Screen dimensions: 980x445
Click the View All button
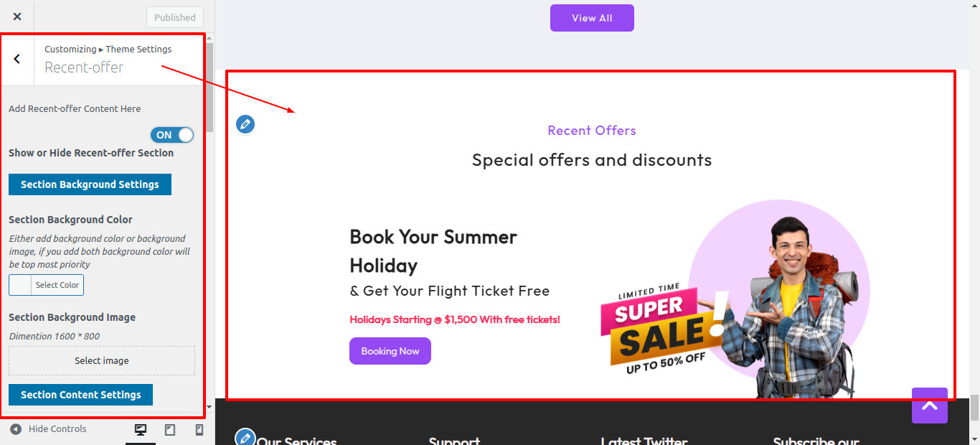click(x=592, y=18)
